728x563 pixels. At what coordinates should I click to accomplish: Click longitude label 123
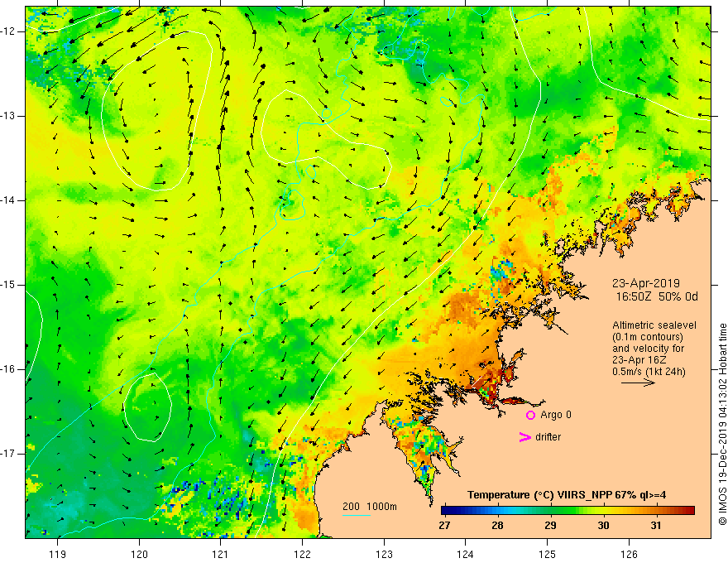pos(384,554)
